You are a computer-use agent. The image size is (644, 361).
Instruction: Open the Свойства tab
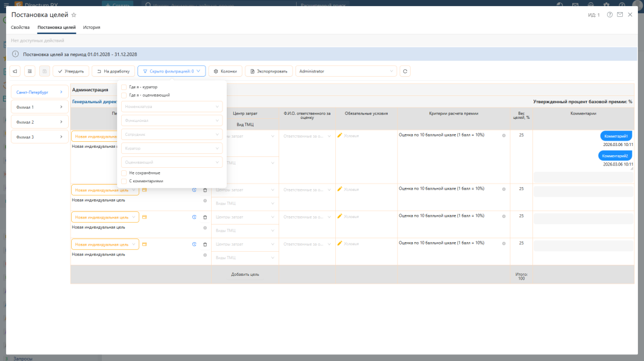click(x=21, y=28)
